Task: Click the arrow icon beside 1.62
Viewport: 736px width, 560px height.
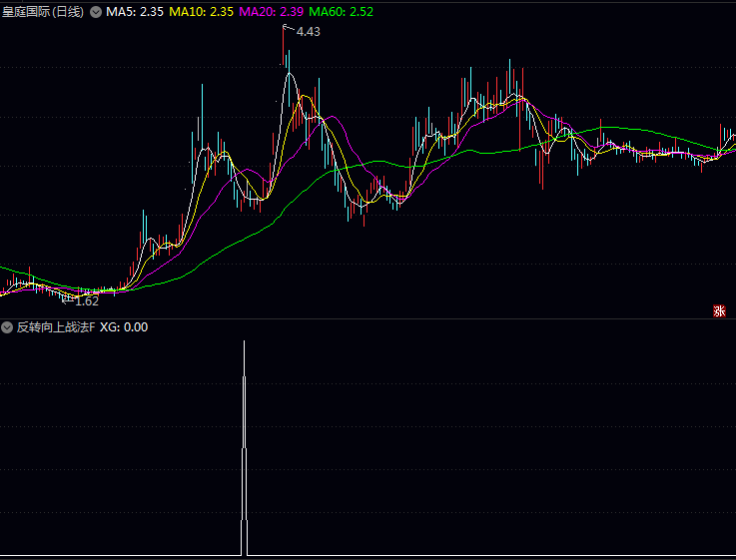Action: 68,299
